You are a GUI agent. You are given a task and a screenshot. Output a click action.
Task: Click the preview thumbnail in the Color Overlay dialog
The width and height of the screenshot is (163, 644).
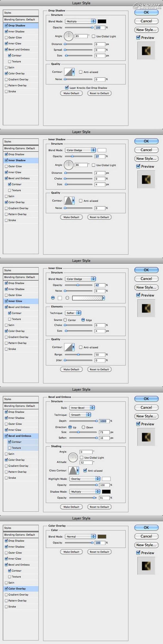(x=146, y=566)
